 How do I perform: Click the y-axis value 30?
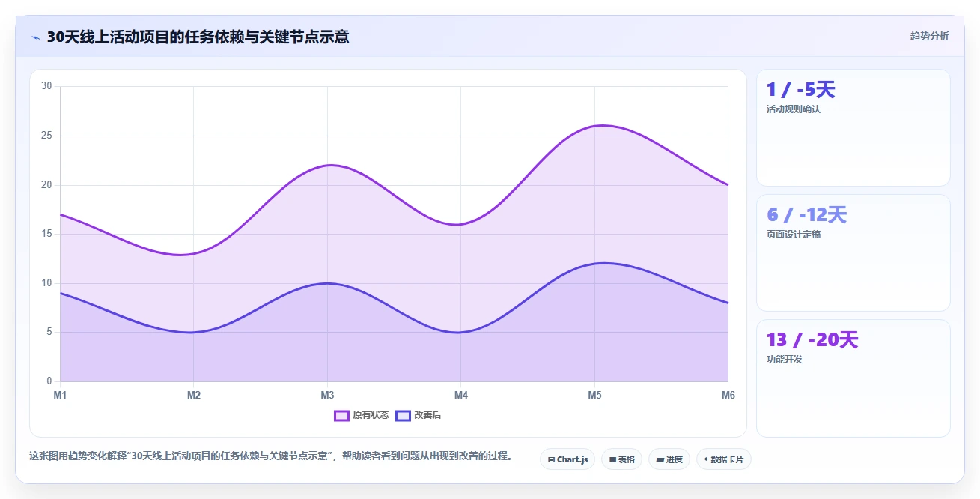pyautogui.click(x=46, y=86)
